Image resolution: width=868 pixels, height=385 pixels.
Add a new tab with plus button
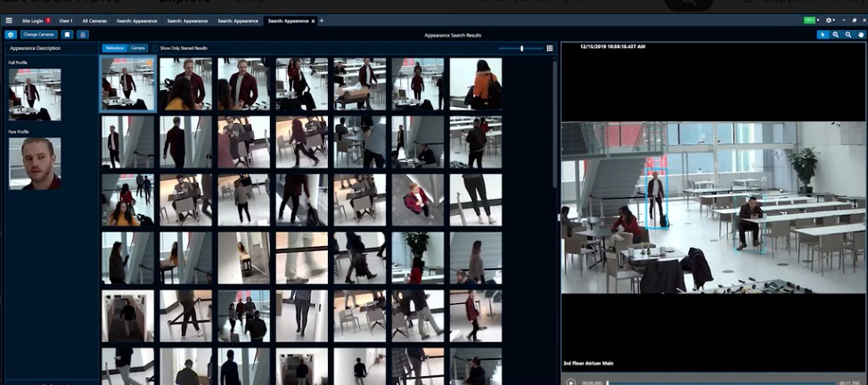322,20
